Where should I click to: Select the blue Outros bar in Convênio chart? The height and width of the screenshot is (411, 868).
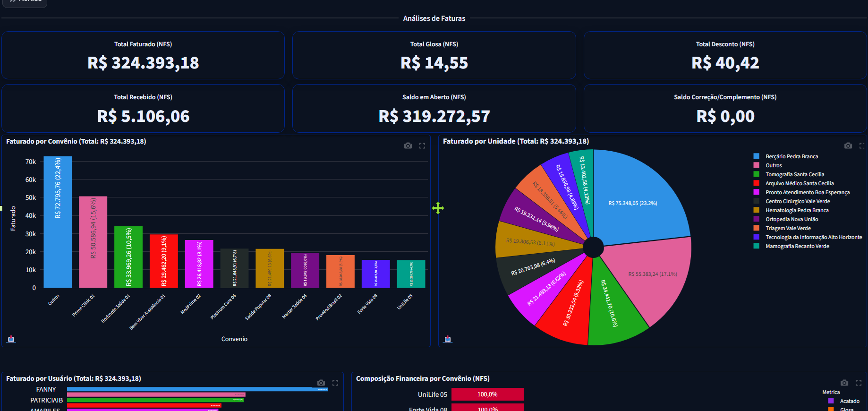[58, 222]
